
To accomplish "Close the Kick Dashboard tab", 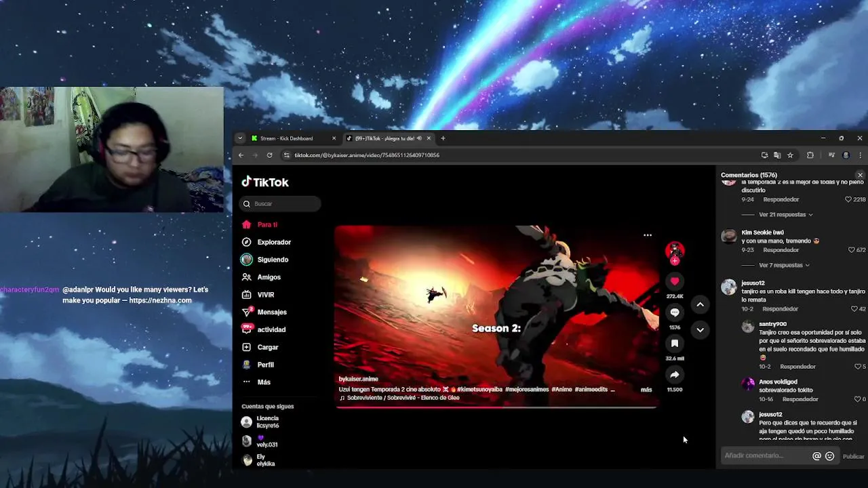I will pos(334,138).
